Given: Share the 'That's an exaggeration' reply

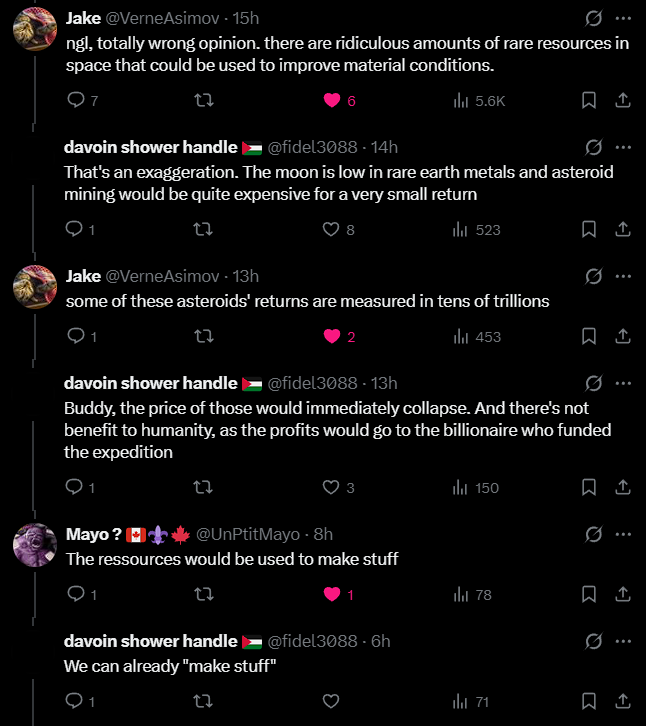Looking at the screenshot, I should click(x=621, y=229).
